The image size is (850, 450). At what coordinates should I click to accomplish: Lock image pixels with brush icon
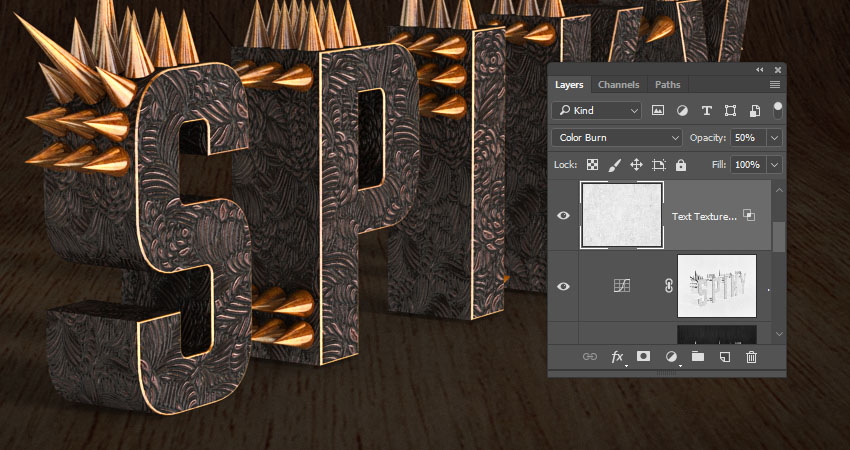click(x=615, y=165)
